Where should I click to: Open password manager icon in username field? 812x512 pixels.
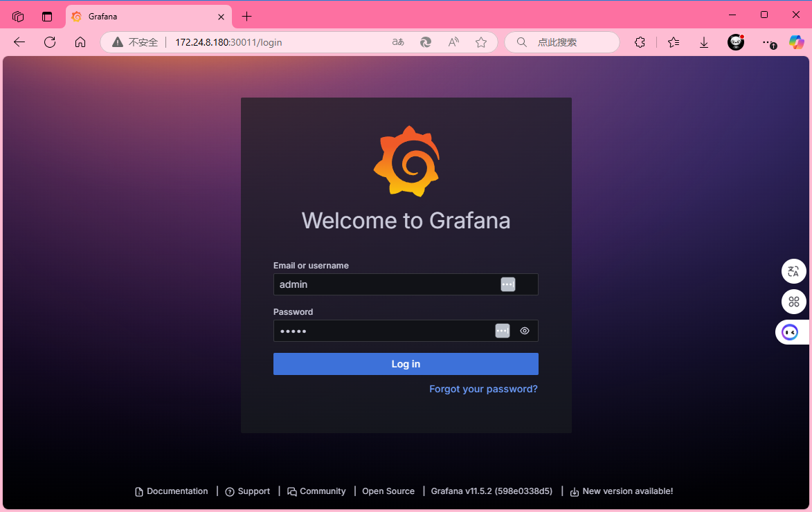(x=508, y=284)
